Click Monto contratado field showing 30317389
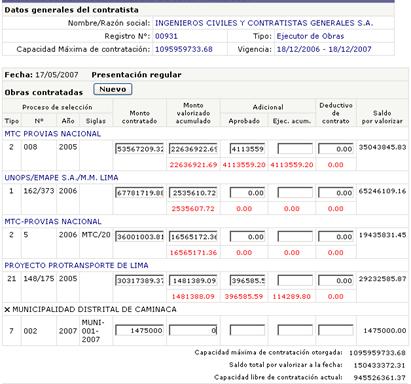411x384 pixels. [140, 280]
